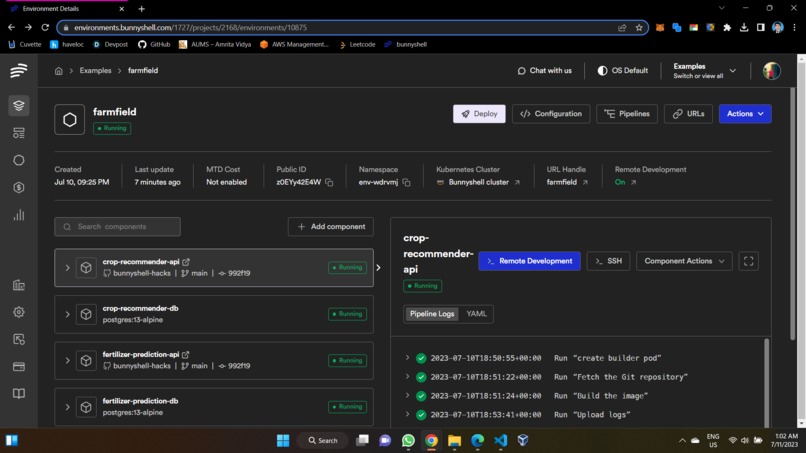Click the main page vertical scrollbar
The width and height of the screenshot is (806, 453).
793,213
